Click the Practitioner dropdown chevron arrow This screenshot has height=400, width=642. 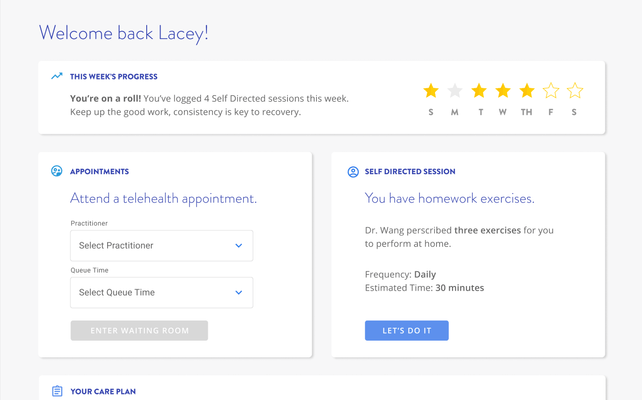(239, 245)
